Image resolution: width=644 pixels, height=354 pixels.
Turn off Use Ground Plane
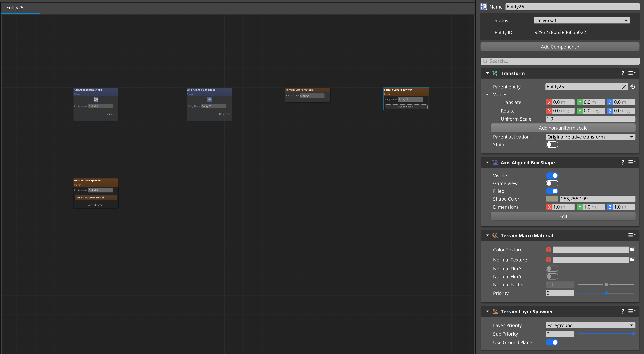(x=552, y=343)
